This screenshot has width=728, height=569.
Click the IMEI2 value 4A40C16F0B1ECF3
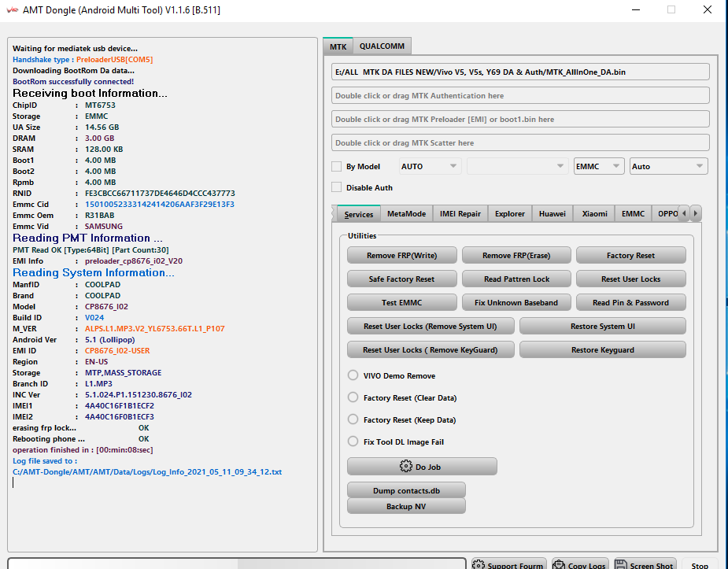pos(120,417)
